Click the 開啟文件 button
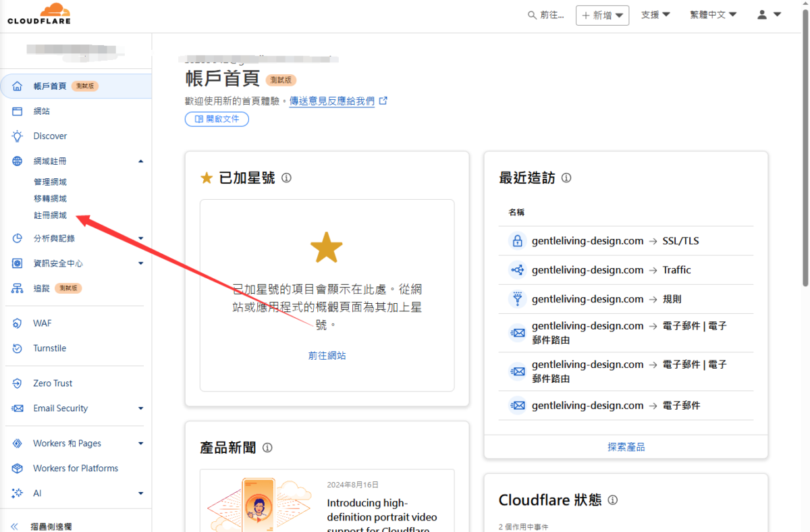810x532 pixels. [217, 119]
